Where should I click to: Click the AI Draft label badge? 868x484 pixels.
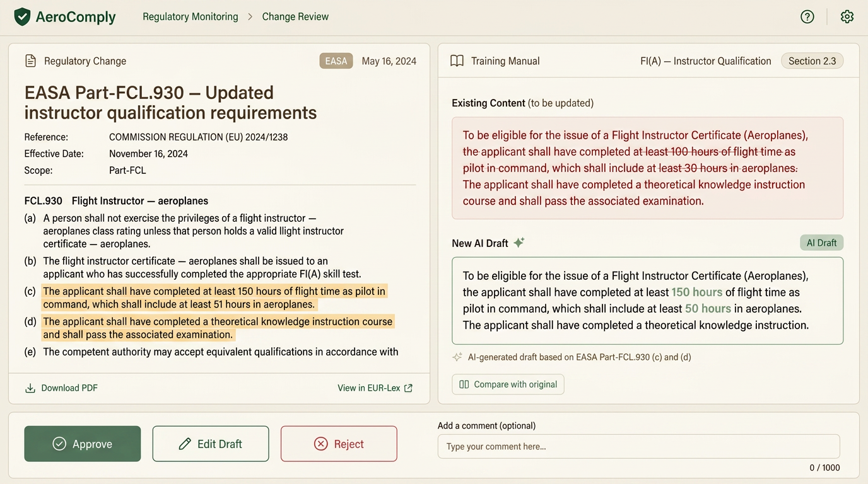coord(821,243)
